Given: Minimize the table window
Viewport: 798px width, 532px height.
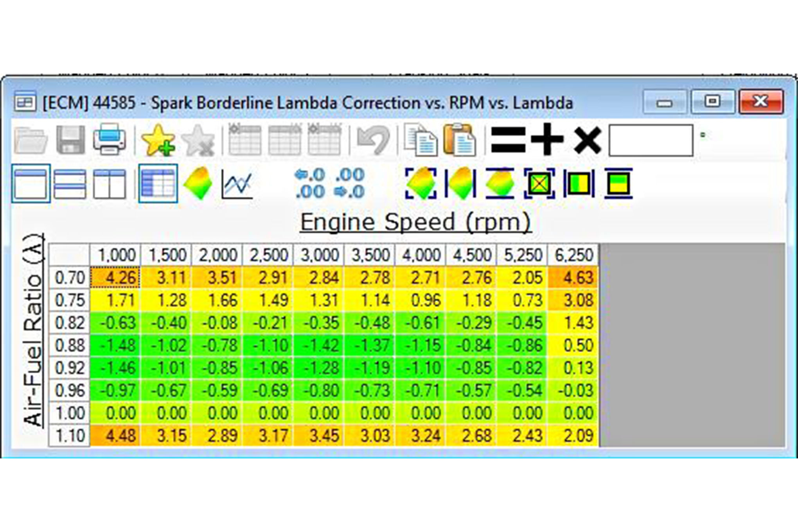Looking at the screenshot, I should click(664, 102).
